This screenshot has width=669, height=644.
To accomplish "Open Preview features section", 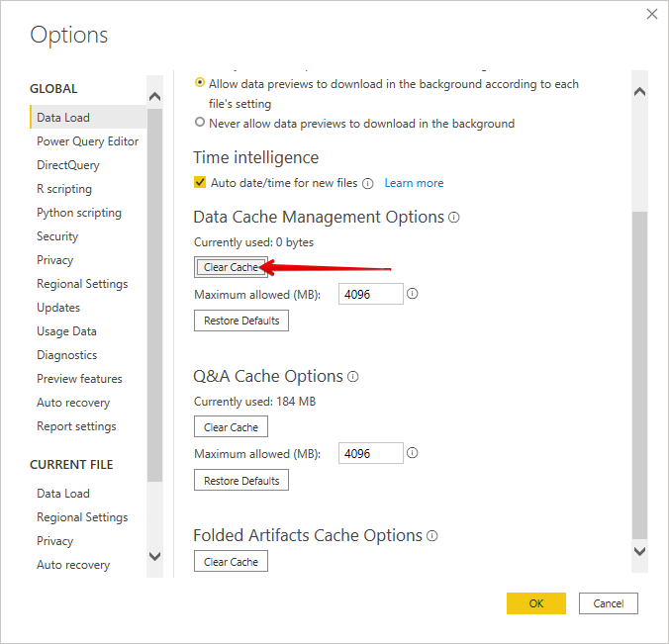I will click(x=79, y=379).
